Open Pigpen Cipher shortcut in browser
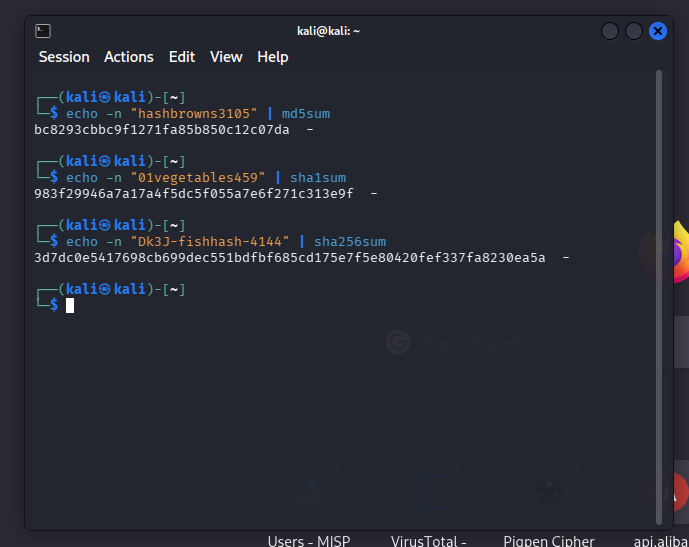The image size is (689, 547). 549,540
